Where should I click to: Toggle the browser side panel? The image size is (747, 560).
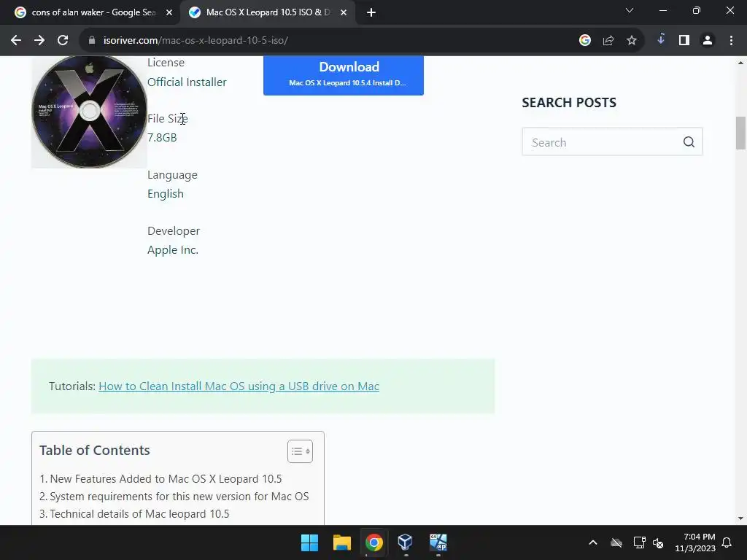pos(684,41)
